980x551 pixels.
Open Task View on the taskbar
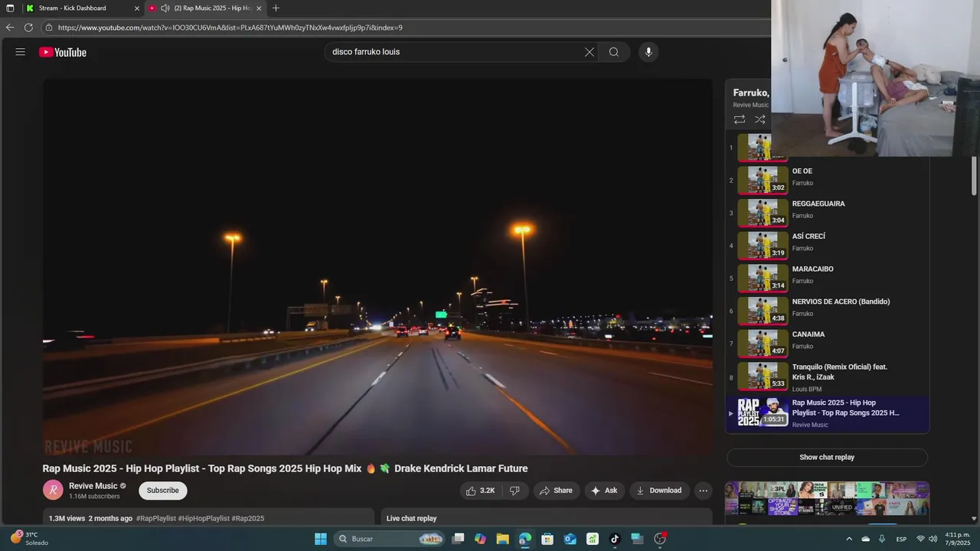click(458, 539)
